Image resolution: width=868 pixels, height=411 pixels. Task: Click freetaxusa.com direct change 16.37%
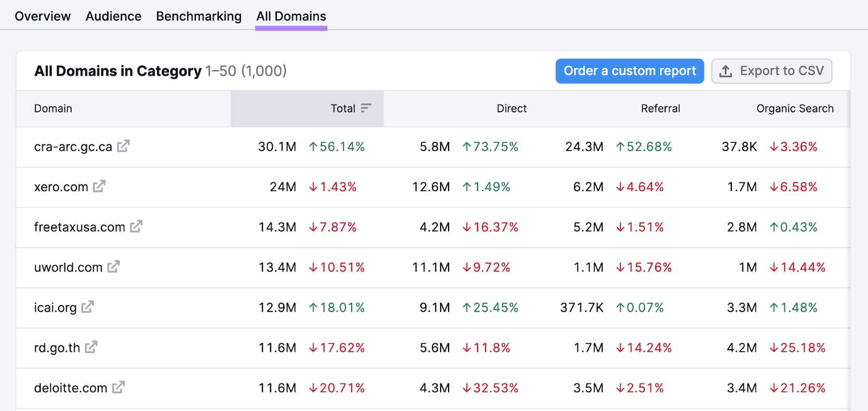[490, 227]
